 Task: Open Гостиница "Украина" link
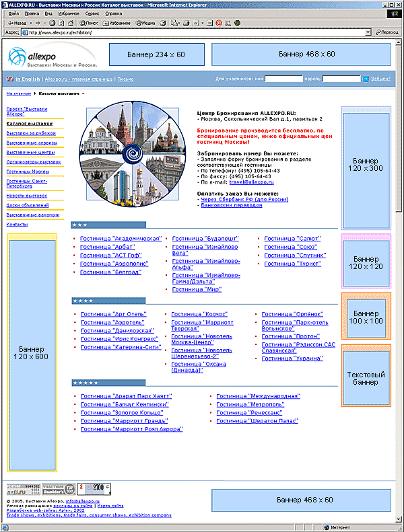(x=292, y=358)
